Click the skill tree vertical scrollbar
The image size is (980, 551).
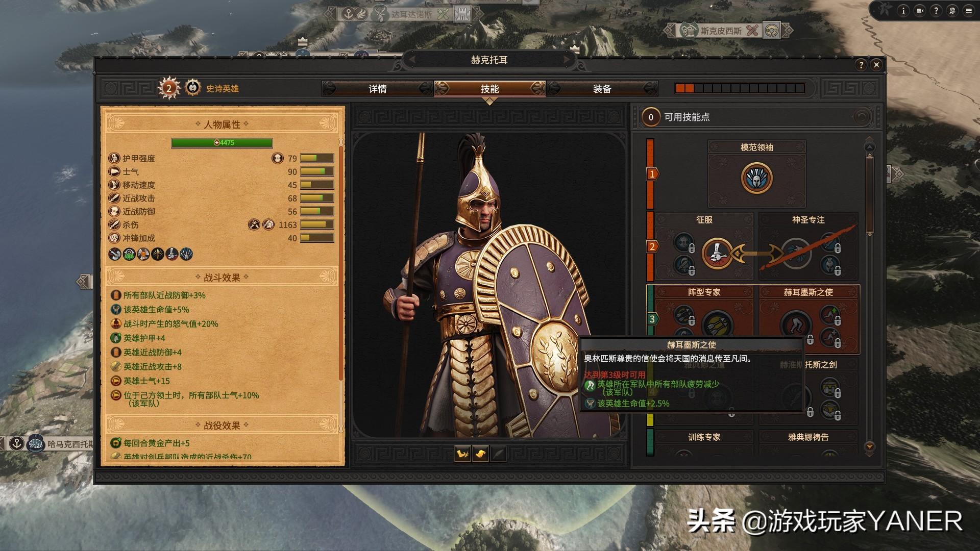[x=870, y=194]
